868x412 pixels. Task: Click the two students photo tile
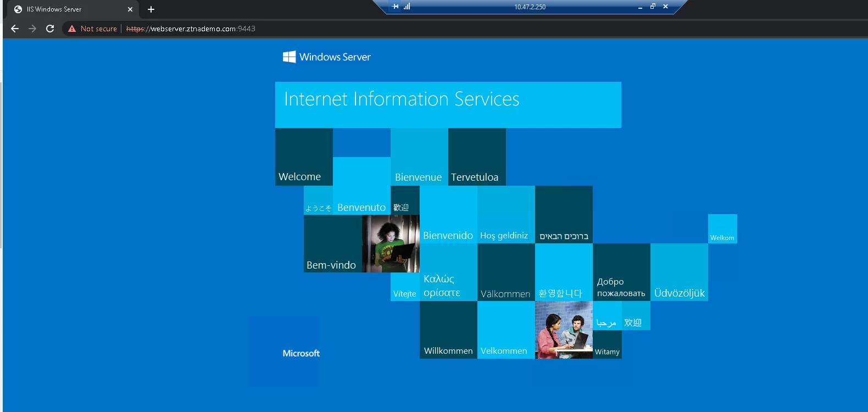(564, 330)
